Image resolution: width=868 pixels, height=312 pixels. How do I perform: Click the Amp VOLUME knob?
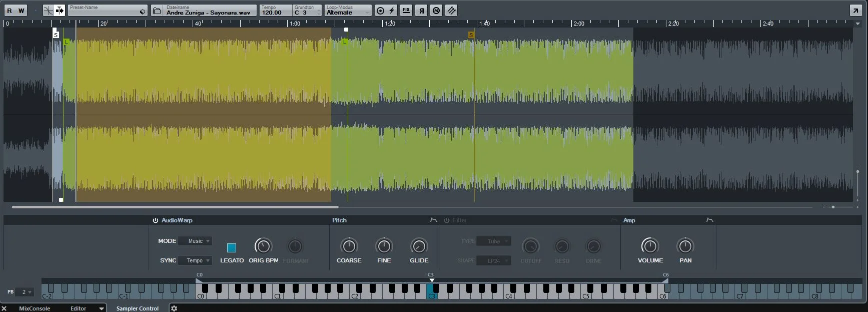click(650, 246)
